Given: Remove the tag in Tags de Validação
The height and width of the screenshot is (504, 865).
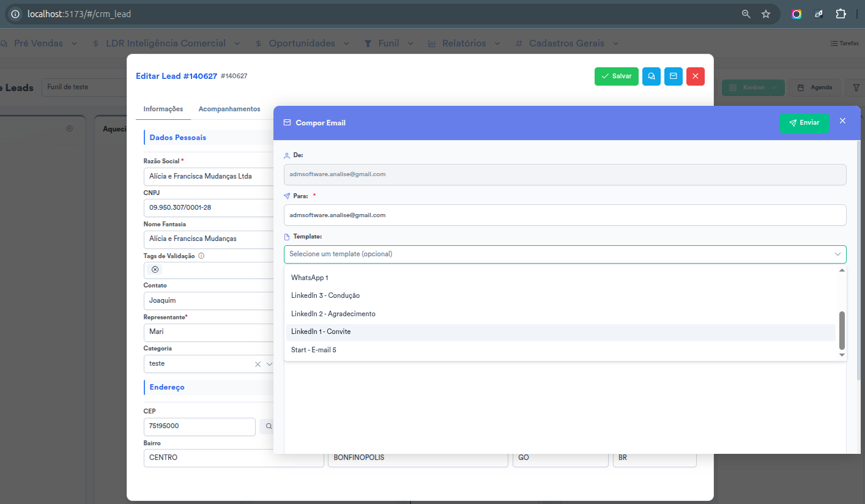Looking at the screenshot, I should [x=155, y=270].
